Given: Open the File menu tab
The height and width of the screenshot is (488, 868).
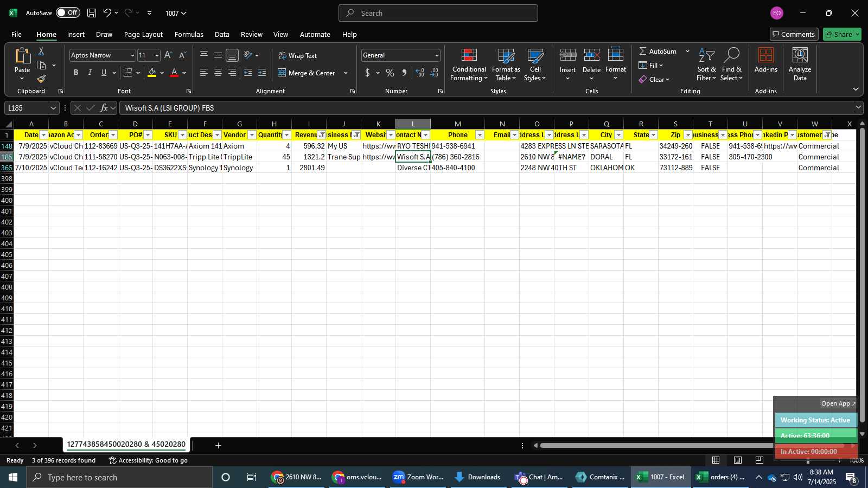Looking at the screenshot, I should pos(16,34).
